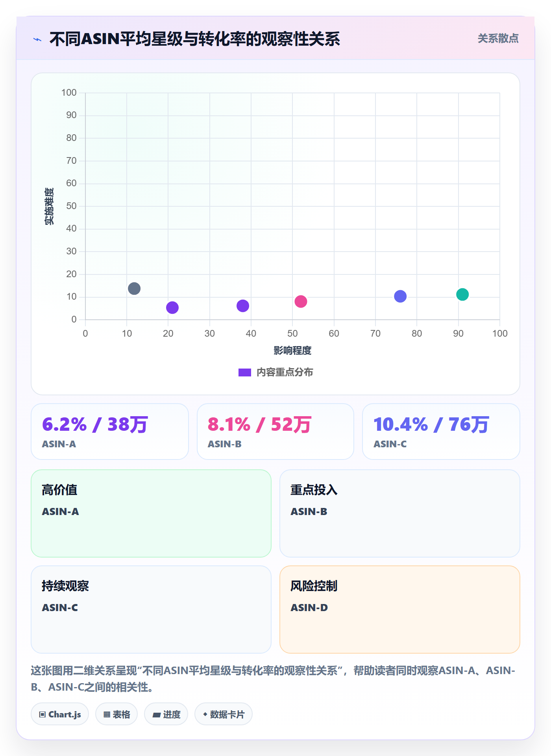551x756 pixels.
Task: Click the gray scatter point near x=12
Action: click(134, 289)
